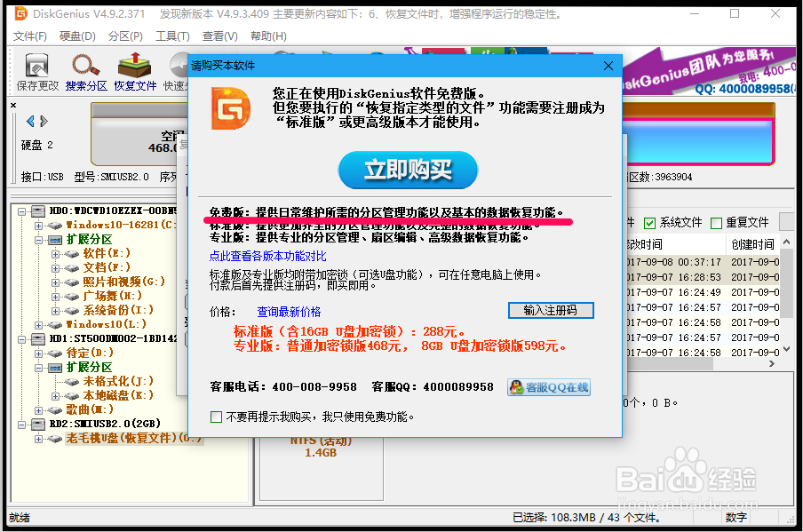Viewport: 803px width, 532px height.
Task: Open the 分区(P) menu
Action: point(125,36)
